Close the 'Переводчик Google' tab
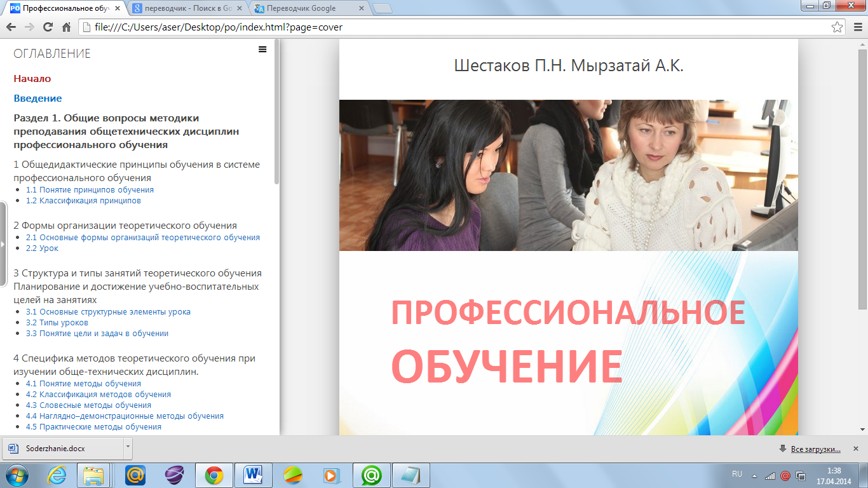 pyautogui.click(x=361, y=9)
